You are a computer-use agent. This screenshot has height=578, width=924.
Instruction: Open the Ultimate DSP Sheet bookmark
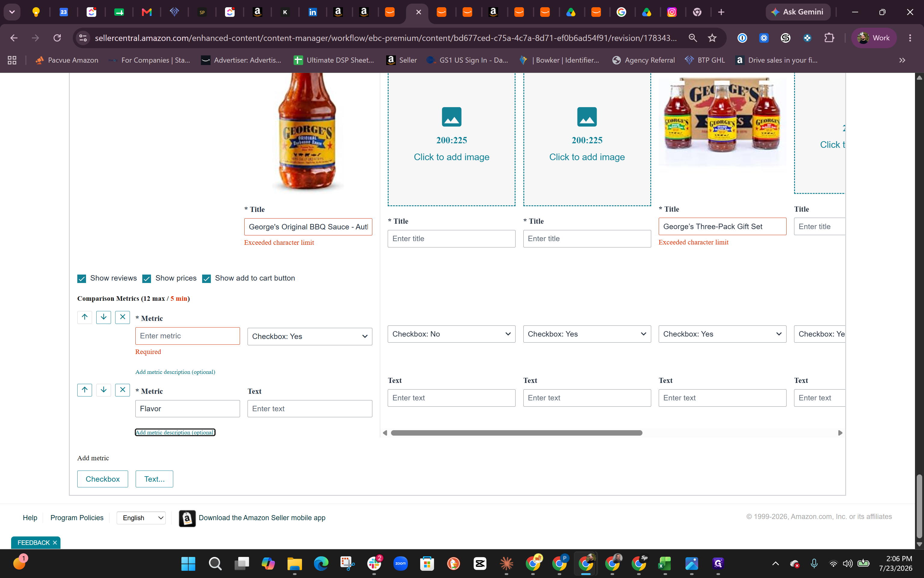[334, 60]
